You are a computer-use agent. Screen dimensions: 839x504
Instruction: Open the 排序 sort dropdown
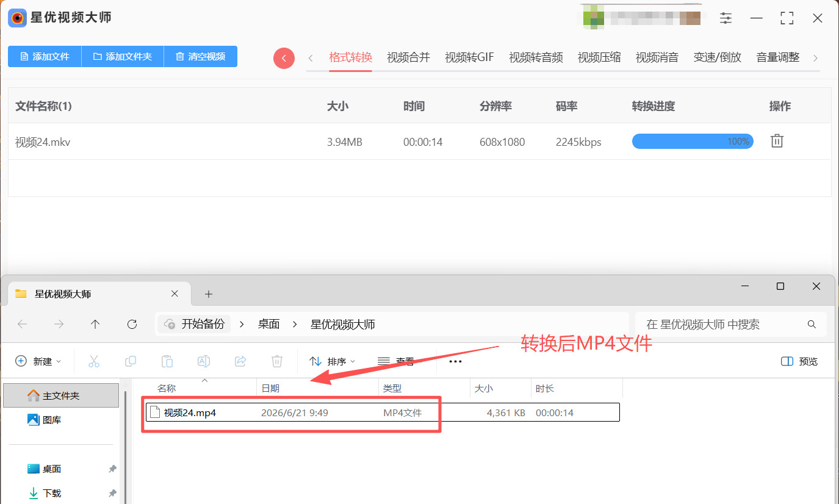[x=333, y=361]
